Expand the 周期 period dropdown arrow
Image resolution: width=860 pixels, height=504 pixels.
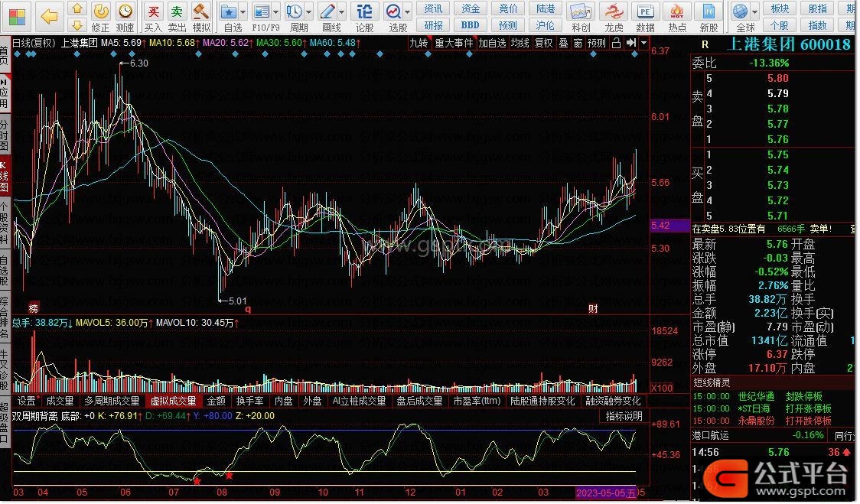309,11
